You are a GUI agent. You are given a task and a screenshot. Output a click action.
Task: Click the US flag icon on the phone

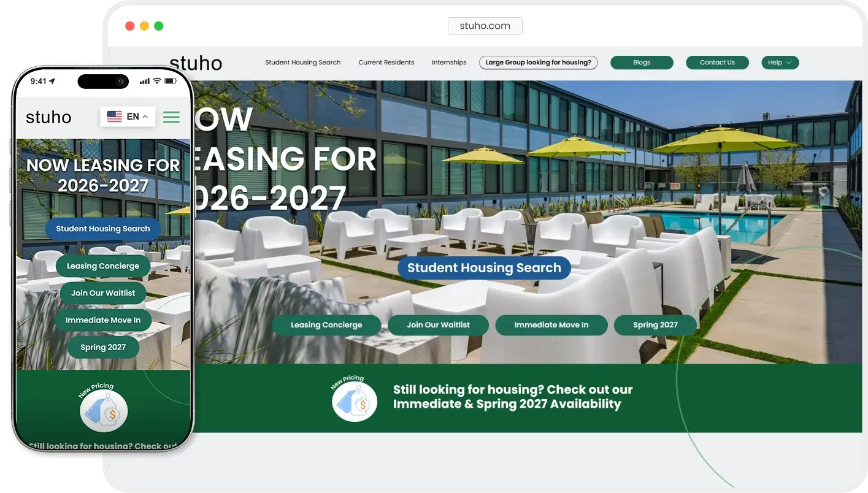115,117
